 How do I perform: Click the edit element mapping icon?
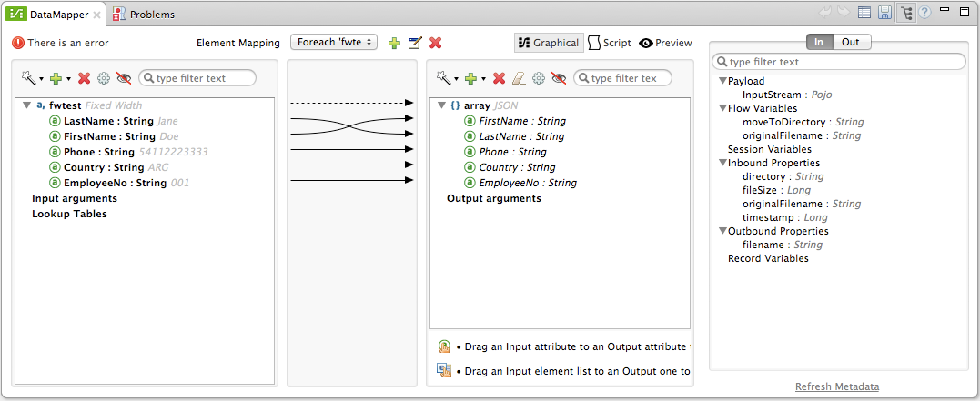click(x=415, y=44)
